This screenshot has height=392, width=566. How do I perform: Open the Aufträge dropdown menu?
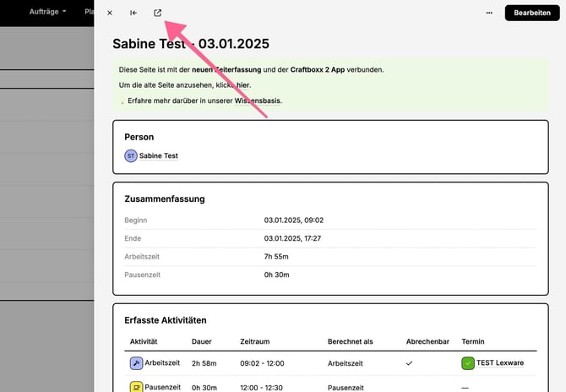tap(48, 12)
